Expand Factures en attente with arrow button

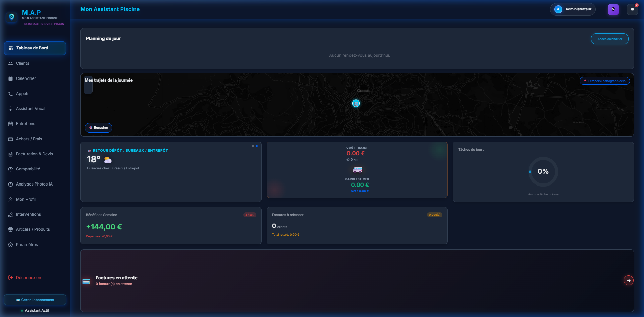[x=628, y=280]
